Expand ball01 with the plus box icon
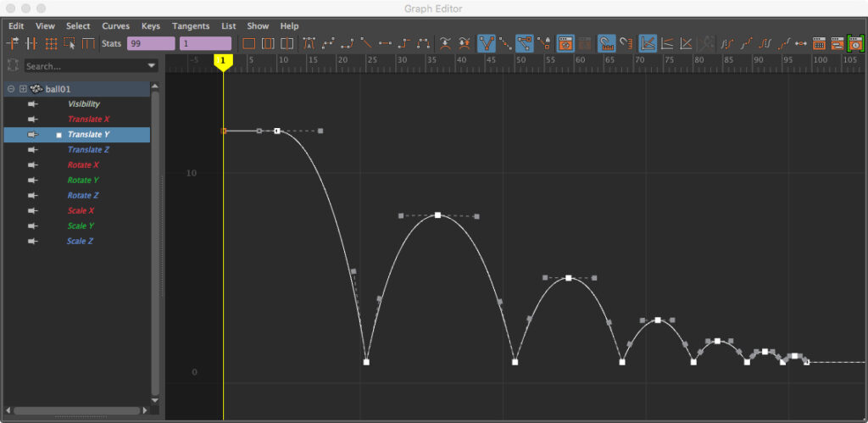Viewport: 868px width, 423px height. [24, 89]
